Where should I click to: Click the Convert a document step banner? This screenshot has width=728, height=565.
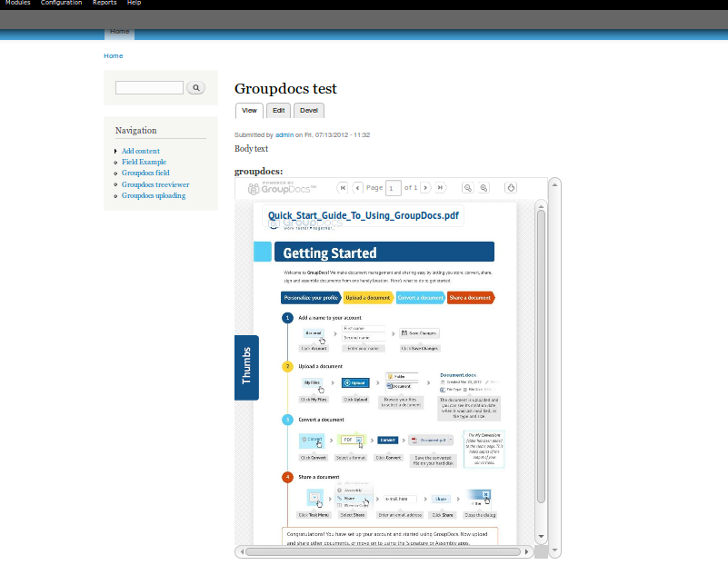(421, 298)
